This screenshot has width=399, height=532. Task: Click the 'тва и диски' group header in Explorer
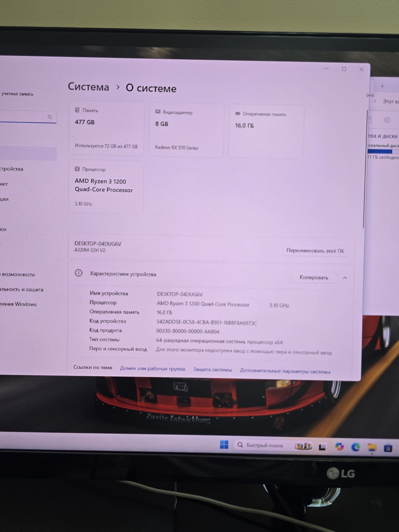coord(383,136)
